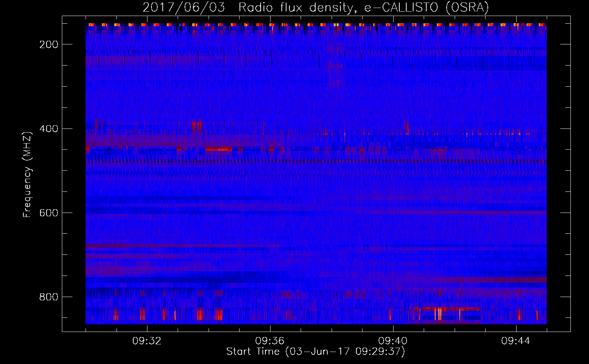Viewport: 589px width, 364px height.
Task: Click the 400 frequency tick label
Action: click(49, 129)
